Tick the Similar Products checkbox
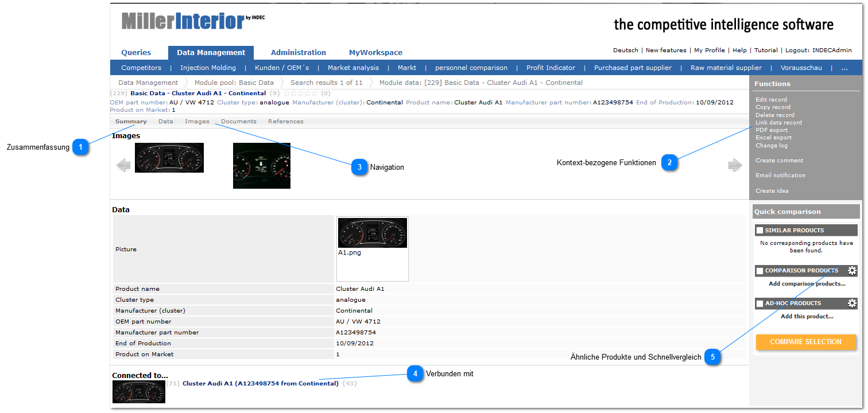 pyautogui.click(x=760, y=231)
